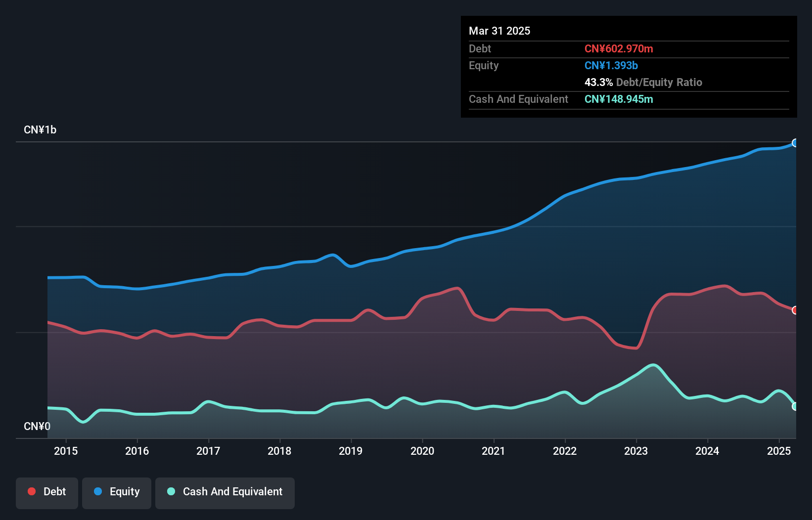
Task: Select the Cash endpoint marker on chart
Action: click(795, 406)
